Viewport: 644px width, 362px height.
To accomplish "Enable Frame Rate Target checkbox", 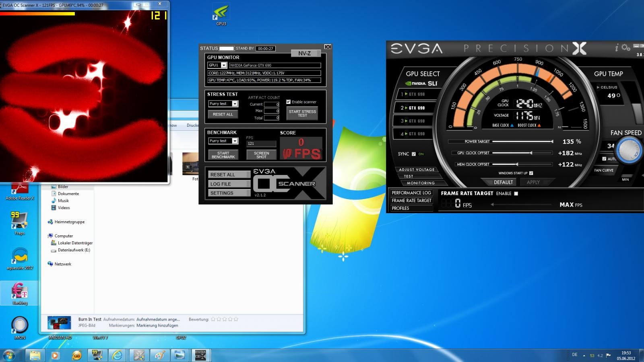I will 516,193.
